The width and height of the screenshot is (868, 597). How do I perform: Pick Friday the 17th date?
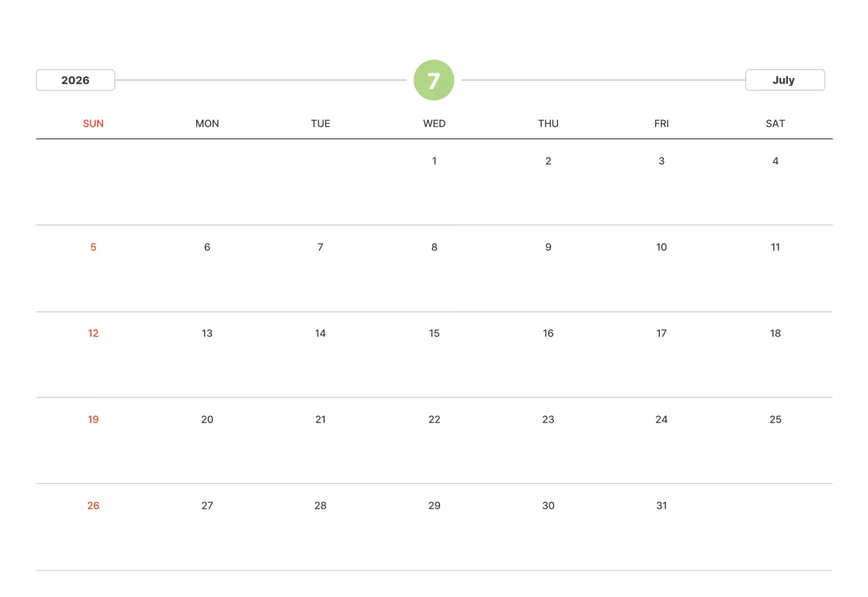(x=661, y=334)
